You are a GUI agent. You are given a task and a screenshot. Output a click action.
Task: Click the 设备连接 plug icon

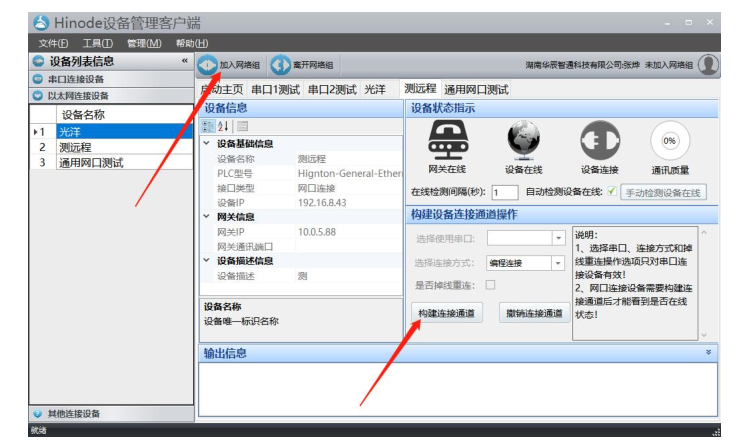600,140
